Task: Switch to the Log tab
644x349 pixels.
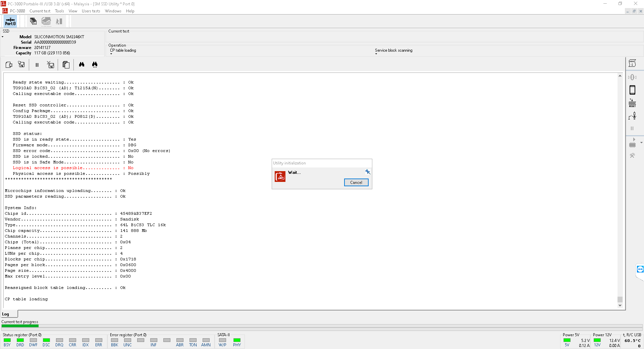Action: [x=6, y=314]
